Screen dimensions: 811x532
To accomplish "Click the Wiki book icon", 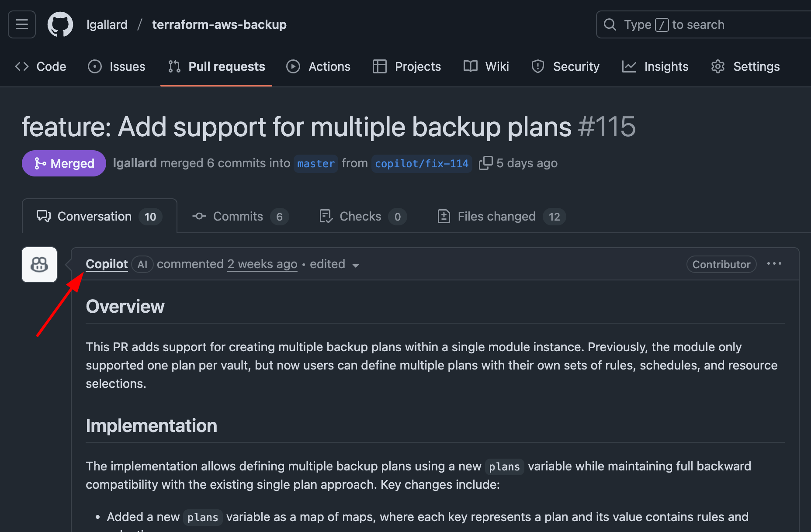I will point(471,66).
